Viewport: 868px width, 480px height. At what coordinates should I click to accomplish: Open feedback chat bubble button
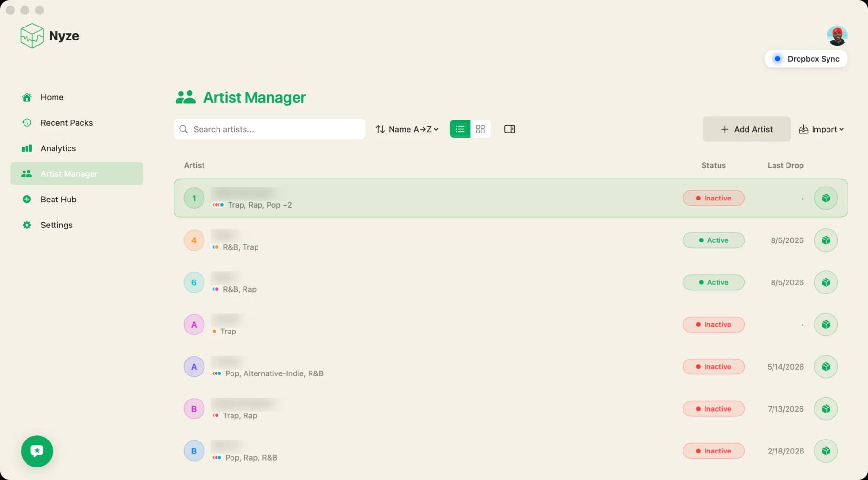coord(37,451)
